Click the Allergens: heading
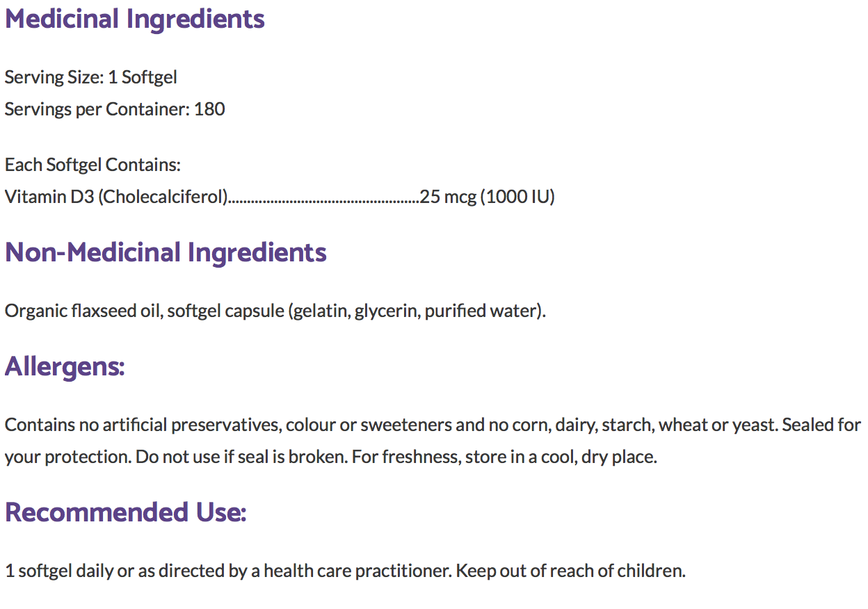The image size is (868, 609). point(65,366)
